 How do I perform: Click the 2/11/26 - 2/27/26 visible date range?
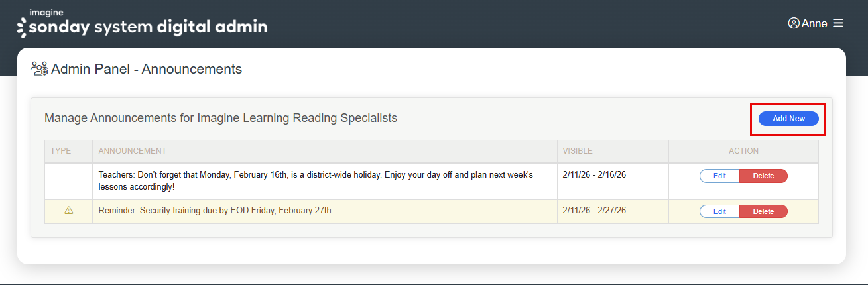coord(594,211)
